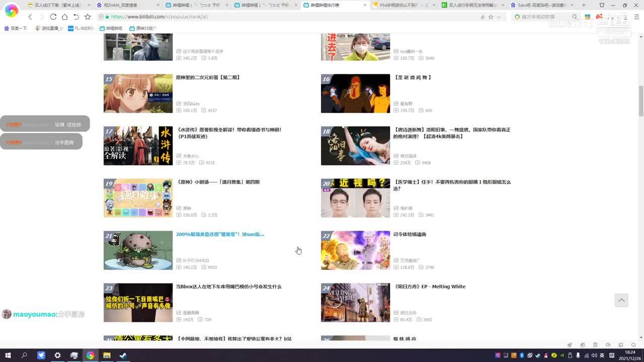Open the TL-WDR5 router bookmark
This screenshot has width=644, height=362.
click(x=81, y=29)
